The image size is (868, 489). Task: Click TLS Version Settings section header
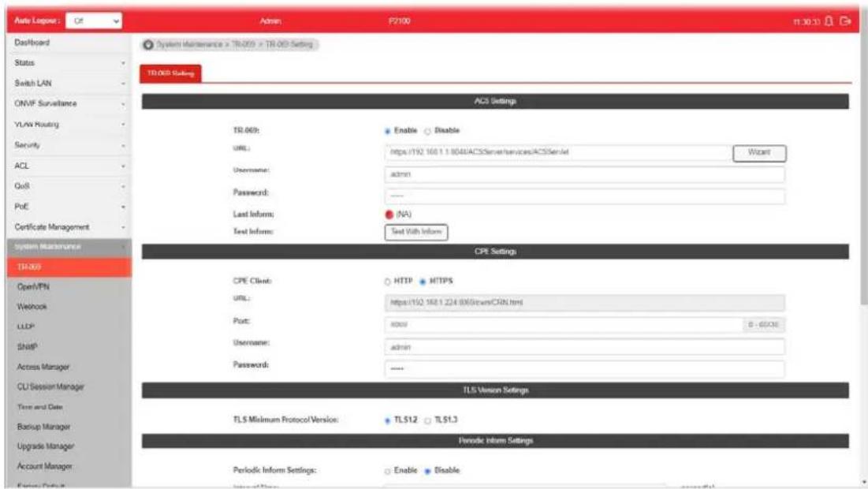[x=495, y=390]
